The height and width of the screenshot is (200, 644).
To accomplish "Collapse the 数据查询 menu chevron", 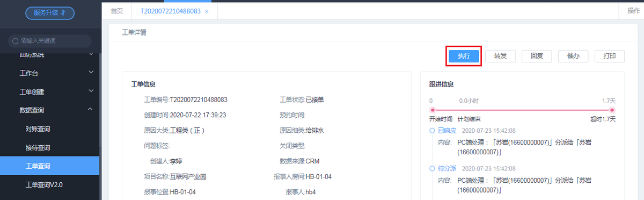I will [x=91, y=110].
